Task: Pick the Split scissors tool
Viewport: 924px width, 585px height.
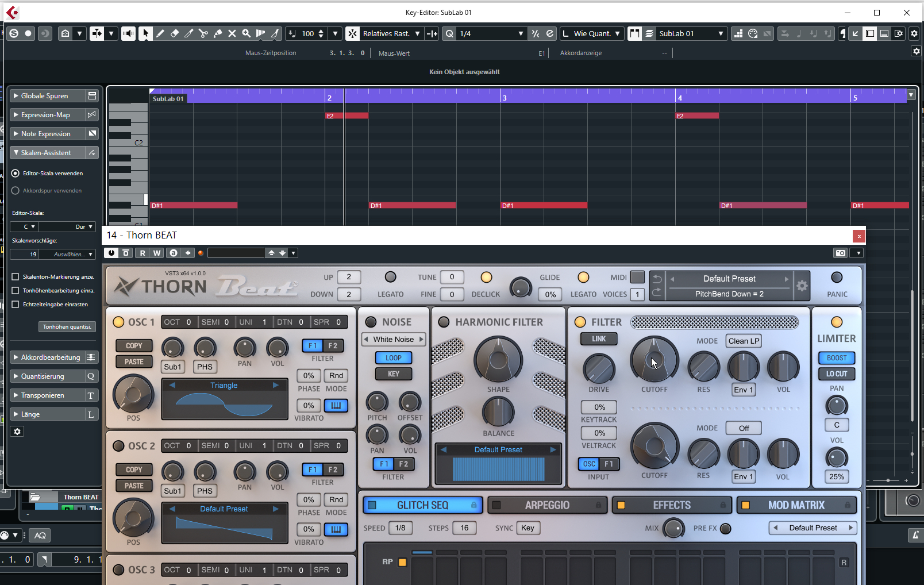Action: pos(203,34)
